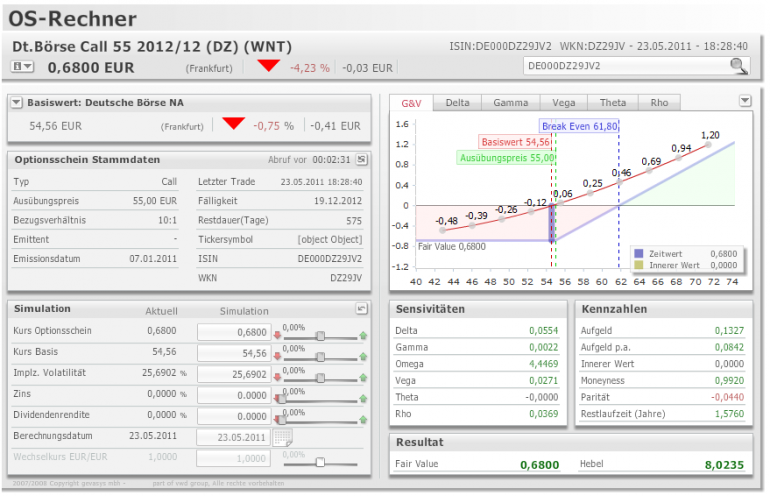Click the Dividendenrendite slider handle

(282, 420)
